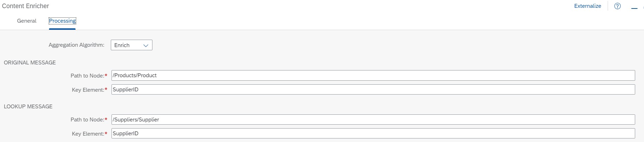Click Key Element label under Lookup Message

click(88, 134)
